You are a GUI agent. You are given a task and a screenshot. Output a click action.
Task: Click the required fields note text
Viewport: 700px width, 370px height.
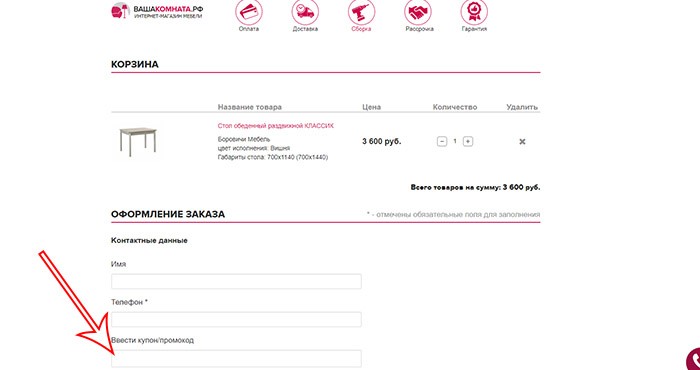point(454,215)
